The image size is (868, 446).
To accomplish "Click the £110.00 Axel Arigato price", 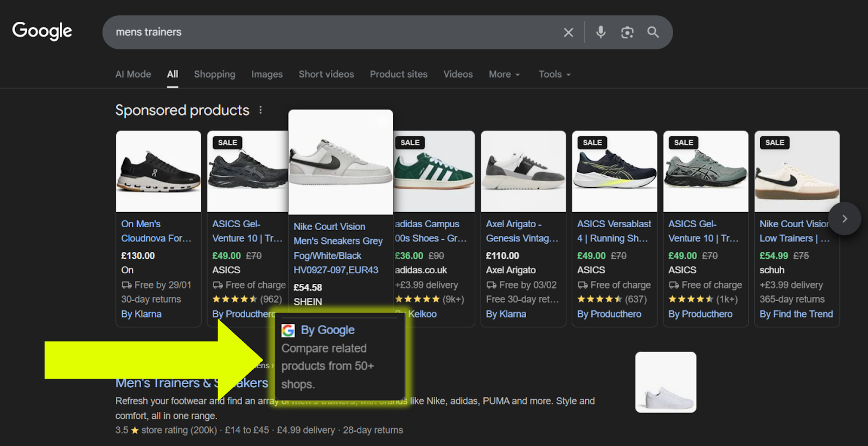I will [502, 256].
